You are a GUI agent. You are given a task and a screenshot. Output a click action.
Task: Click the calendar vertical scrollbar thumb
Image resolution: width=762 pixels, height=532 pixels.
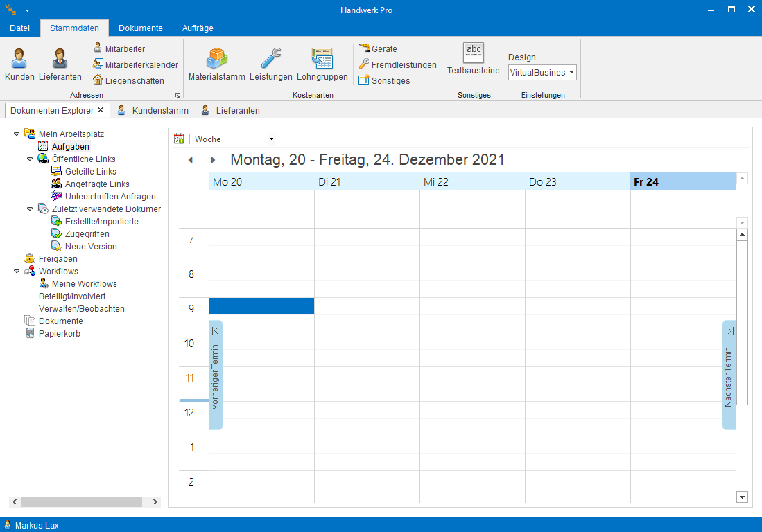742,323
